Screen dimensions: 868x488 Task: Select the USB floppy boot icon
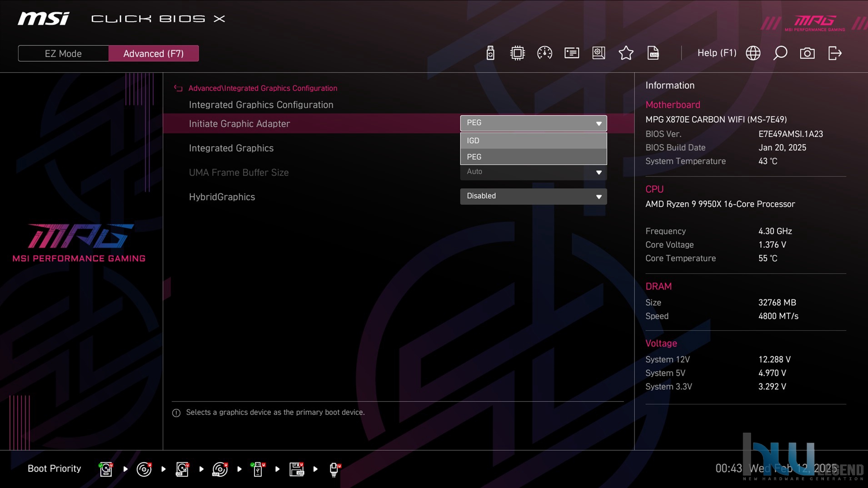(x=297, y=469)
